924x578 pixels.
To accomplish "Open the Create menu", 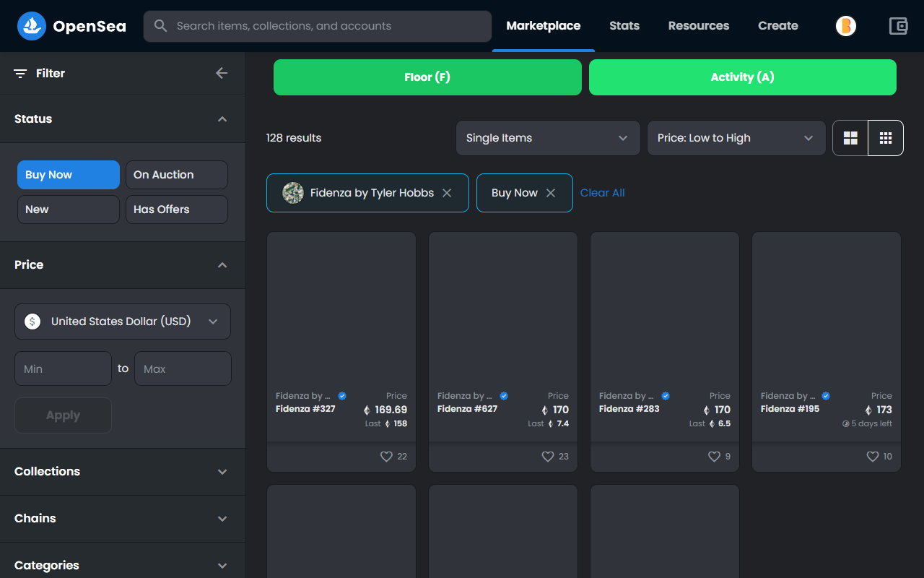I will point(778,26).
